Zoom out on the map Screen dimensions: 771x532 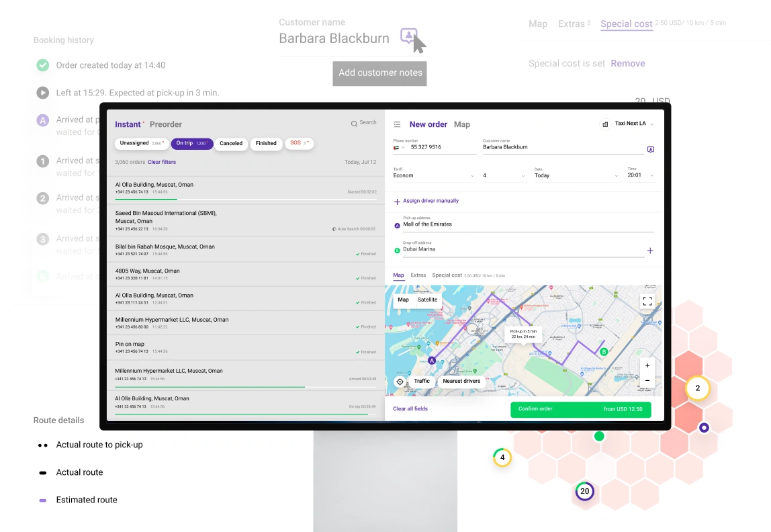coord(647,381)
